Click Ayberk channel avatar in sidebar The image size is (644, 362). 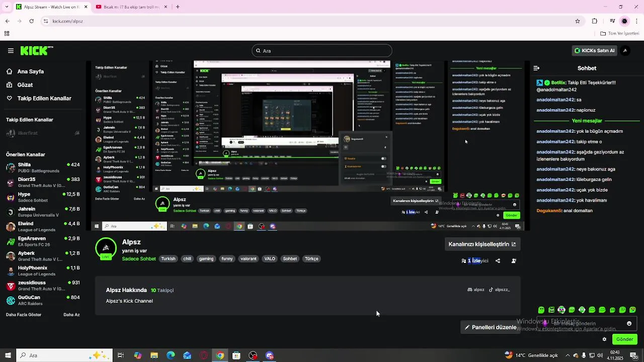[x=11, y=256]
